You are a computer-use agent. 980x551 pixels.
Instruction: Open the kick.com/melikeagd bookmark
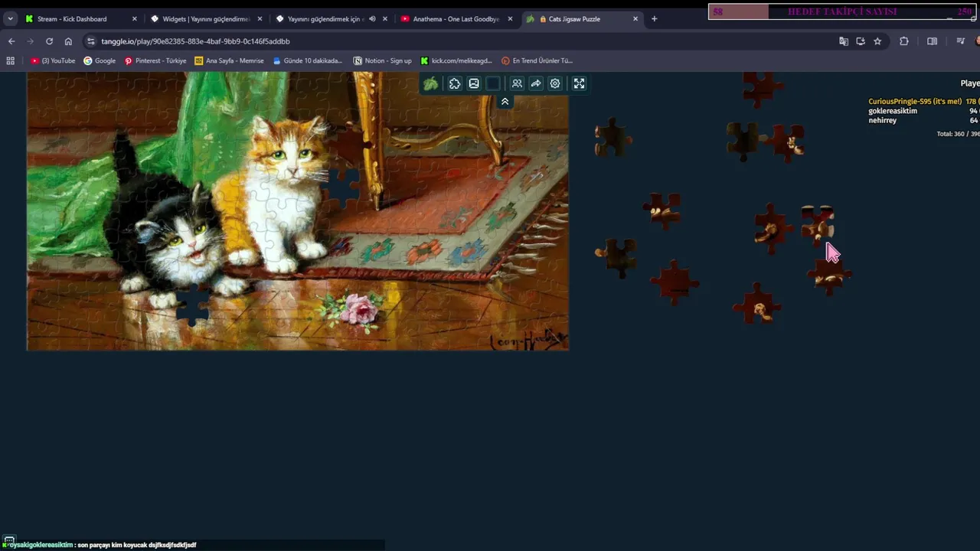[x=456, y=60]
